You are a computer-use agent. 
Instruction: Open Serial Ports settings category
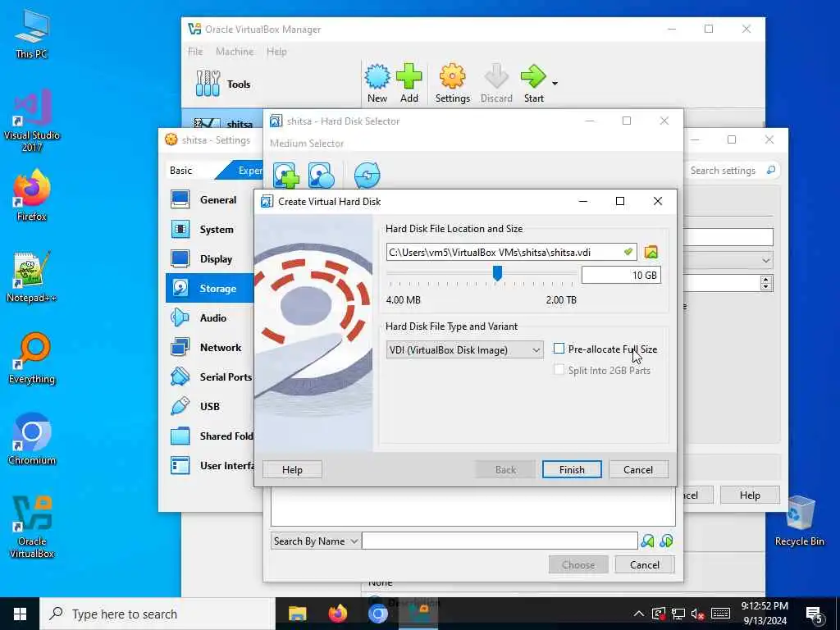pyautogui.click(x=210, y=377)
